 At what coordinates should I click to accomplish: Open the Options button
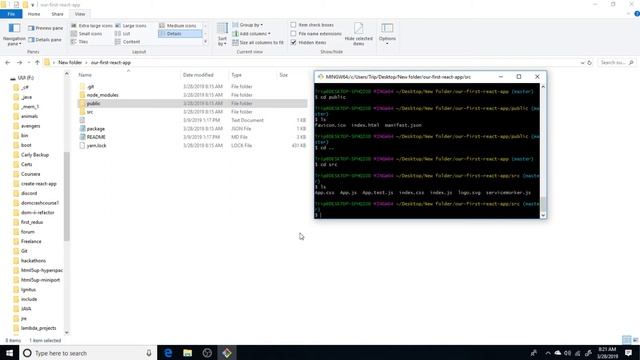[387, 33]
